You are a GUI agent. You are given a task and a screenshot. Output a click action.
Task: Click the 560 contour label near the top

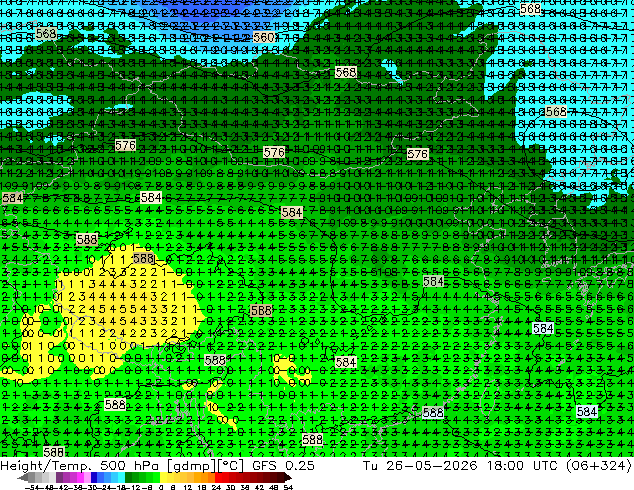pos(264,38)
